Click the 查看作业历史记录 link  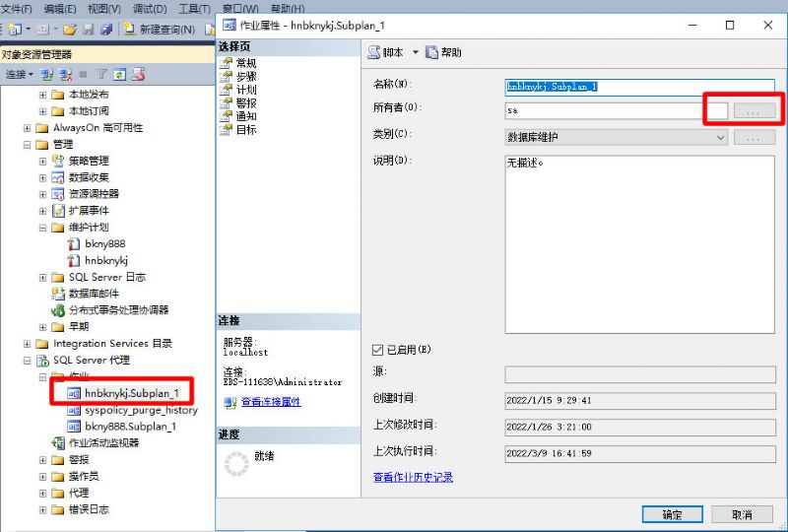pyautogui.click(x=413, y=477)
